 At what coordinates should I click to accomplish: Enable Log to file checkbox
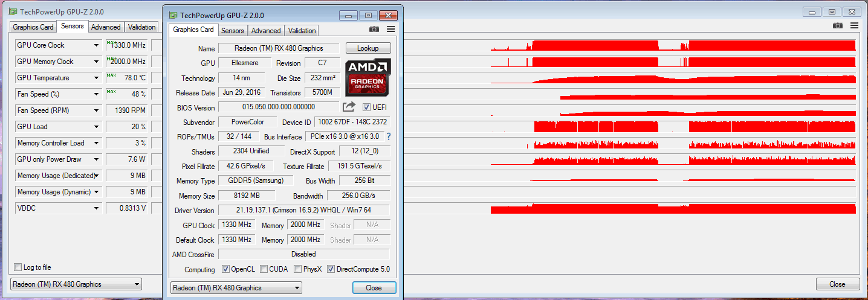click(x=18, y=267)
